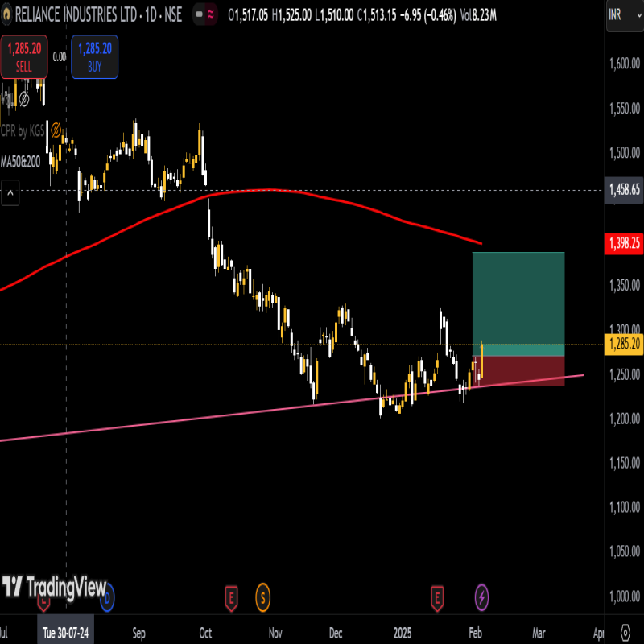Screen dimensions: 644x644
Task: Click the Dec label on time axis
Action: coord(336,633)
